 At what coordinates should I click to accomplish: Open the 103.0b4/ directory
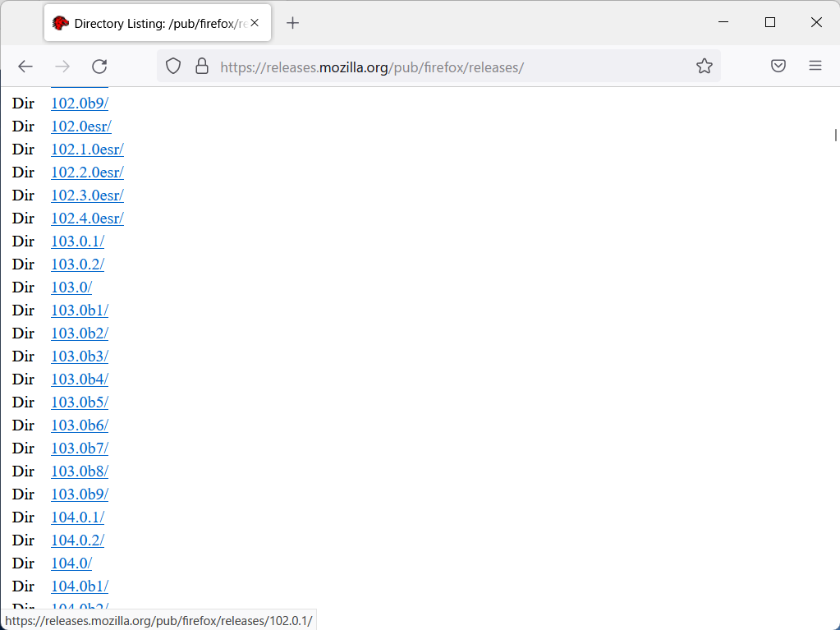(80, 379)
